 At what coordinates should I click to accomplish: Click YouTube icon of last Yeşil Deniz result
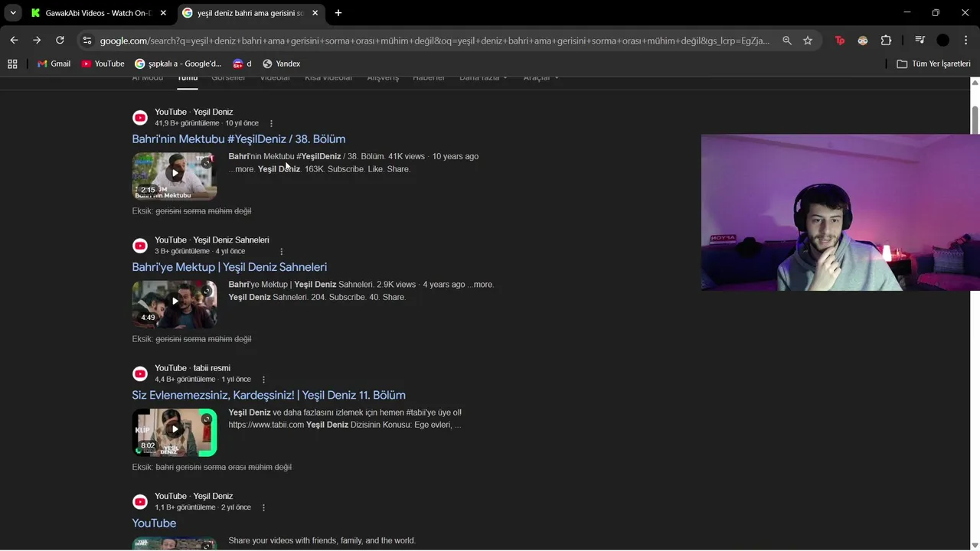coord(140,502)
